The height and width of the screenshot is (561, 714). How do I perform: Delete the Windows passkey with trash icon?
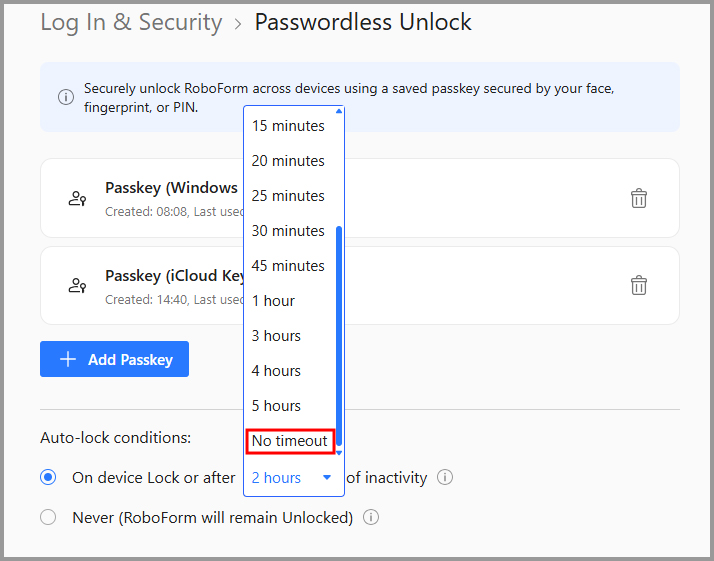[638, 198]
